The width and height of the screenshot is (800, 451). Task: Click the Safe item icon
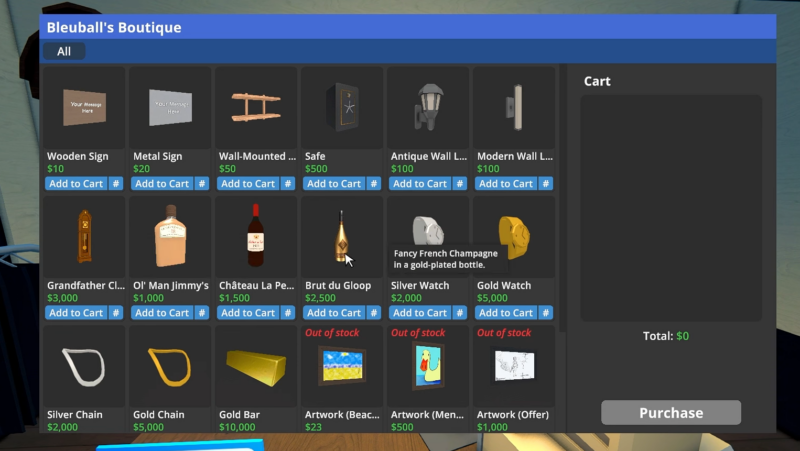tap(341, 106)
